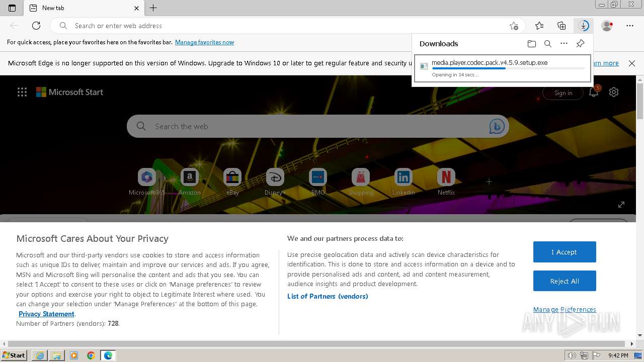Viewport: 644px width, 362px height.
Task: Launch Internet Explorer from taskbar
Action: click(40, 355)
